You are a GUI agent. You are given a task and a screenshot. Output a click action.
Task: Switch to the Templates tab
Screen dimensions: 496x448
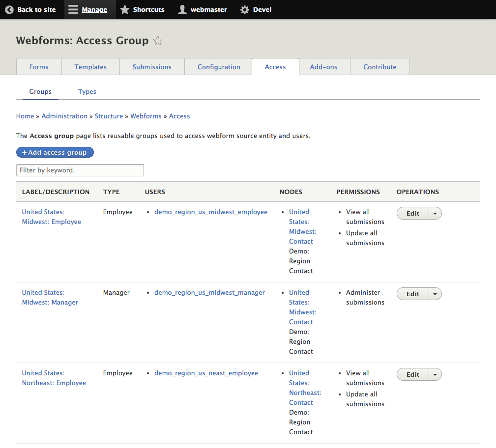(90, 66)
